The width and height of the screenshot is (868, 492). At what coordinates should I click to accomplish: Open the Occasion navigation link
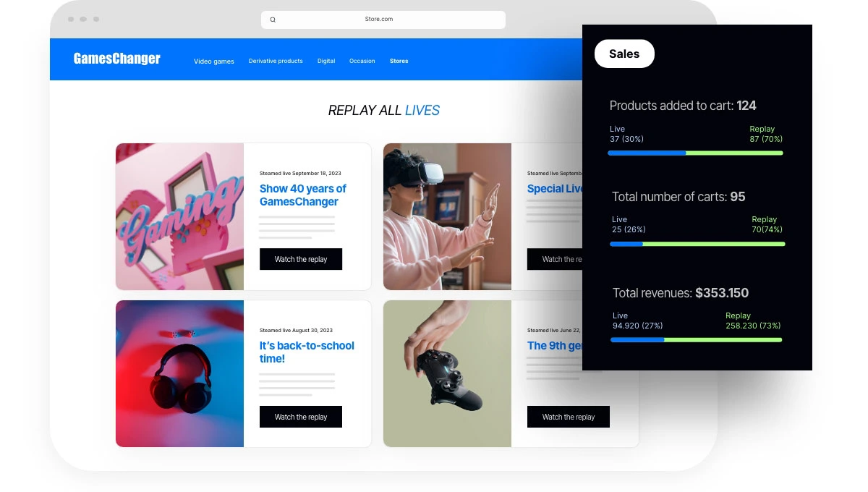pos(362,61)
